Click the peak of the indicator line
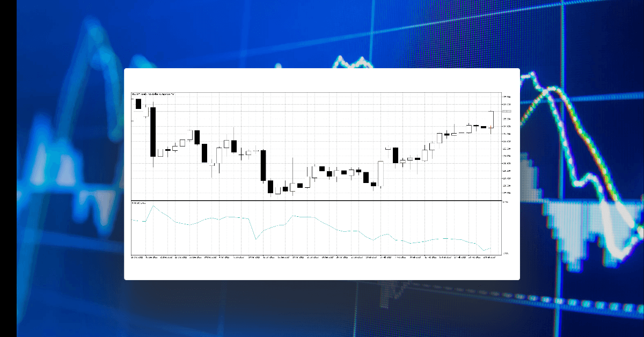Screen dimensions: 644x337 pyautogui.click(x=153, y=206)
